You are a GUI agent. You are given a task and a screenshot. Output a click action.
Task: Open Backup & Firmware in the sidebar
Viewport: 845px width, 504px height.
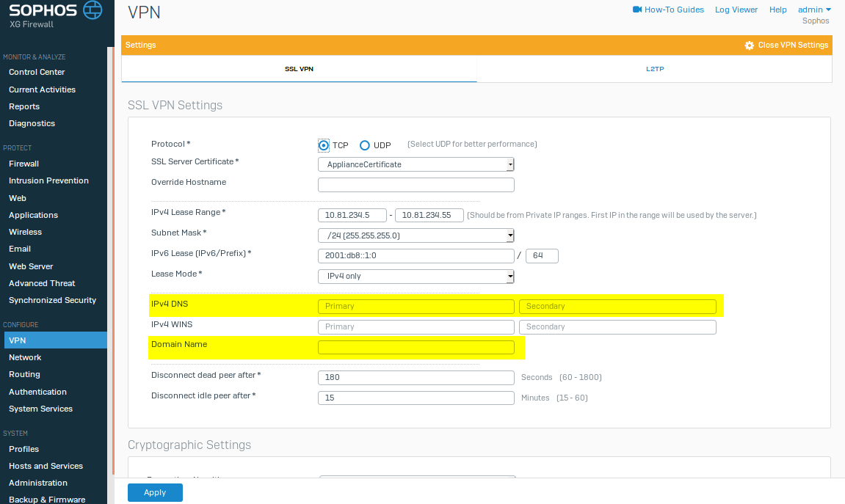point(47,499)
